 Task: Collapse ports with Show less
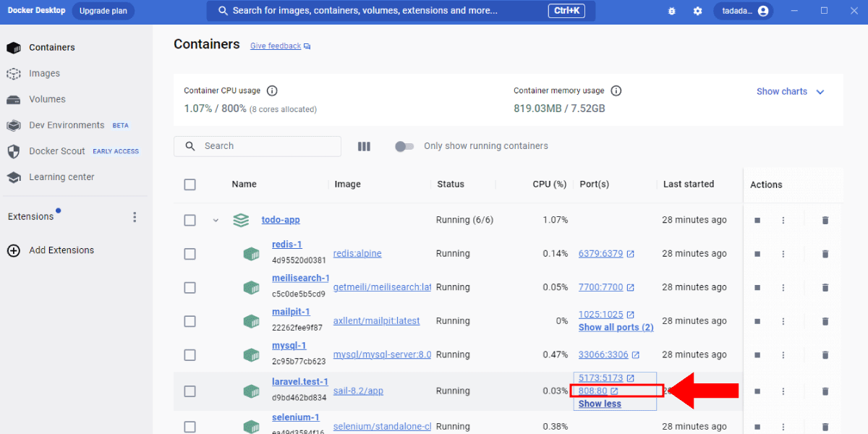point(600,404)
